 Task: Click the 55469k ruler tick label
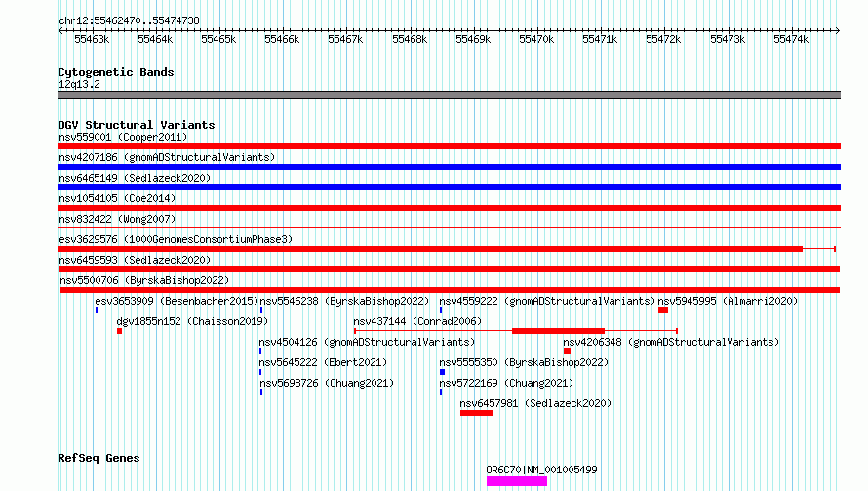tap(473, 39)
